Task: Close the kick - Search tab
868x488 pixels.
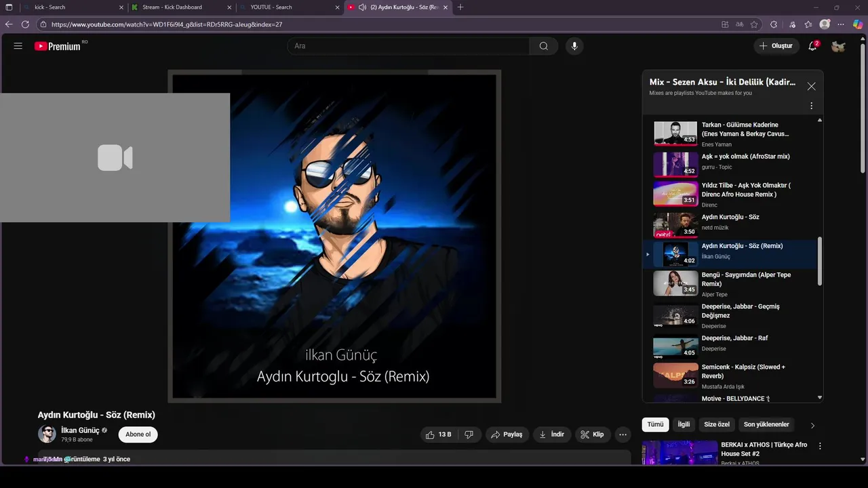Action: 122,7
